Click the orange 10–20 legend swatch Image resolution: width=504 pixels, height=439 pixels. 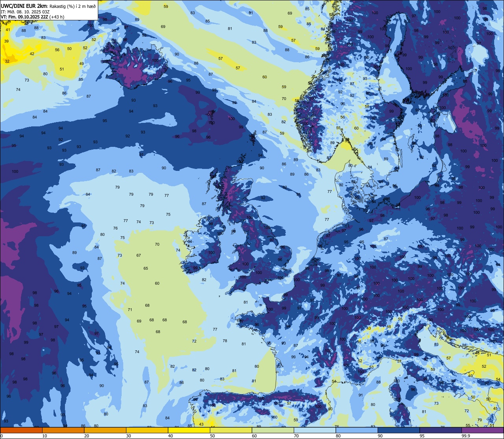pos(63,430)
